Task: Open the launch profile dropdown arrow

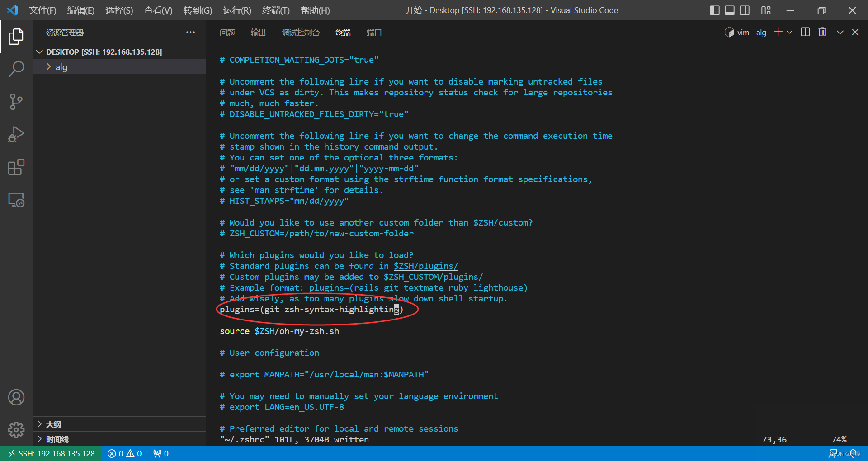Action: pos(789,32)
